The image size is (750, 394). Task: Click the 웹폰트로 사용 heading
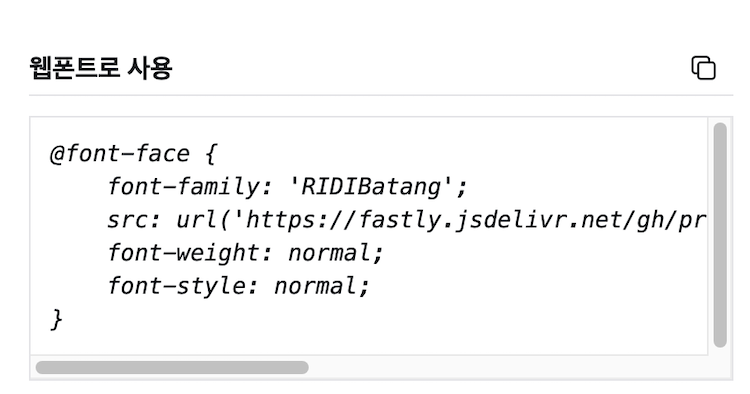tap(100, 68)
